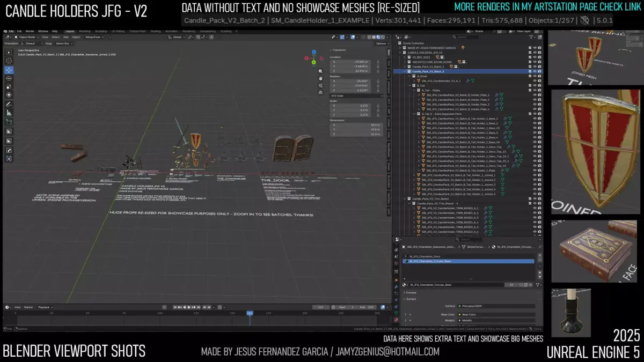Select the Add Cube tool
The height and width of the screenshot is (362, 644).
click(x=9, y=122)
